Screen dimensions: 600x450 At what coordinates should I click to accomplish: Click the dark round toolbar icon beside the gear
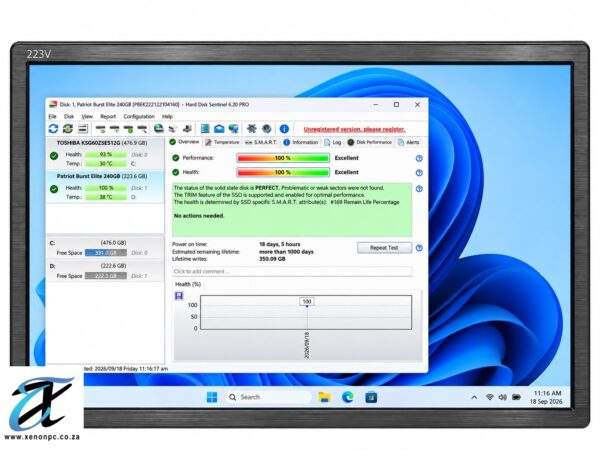267,129
